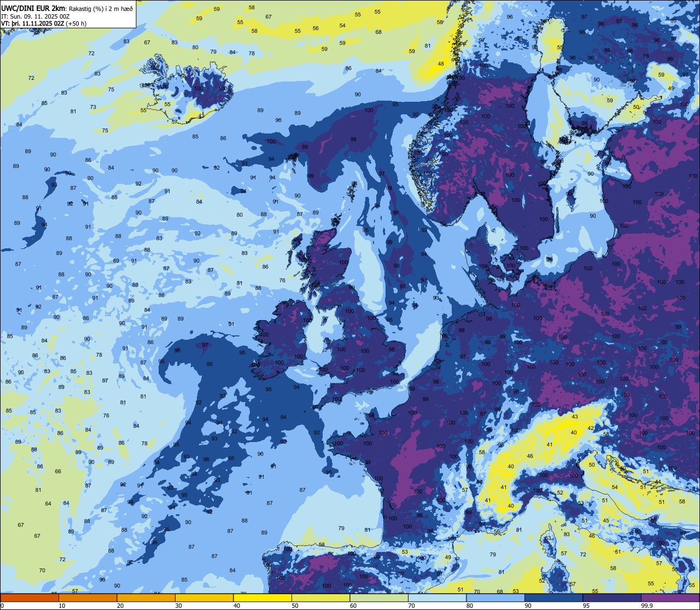Click the legend label "50" on the color bar
Viewport: 700px width, 610px height.
[x=295, y=606]
